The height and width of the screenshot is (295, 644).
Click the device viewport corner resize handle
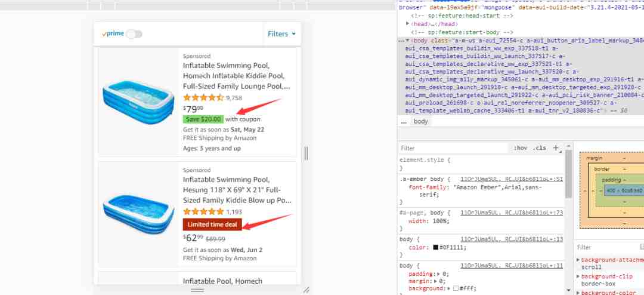(x=306, y=290)
